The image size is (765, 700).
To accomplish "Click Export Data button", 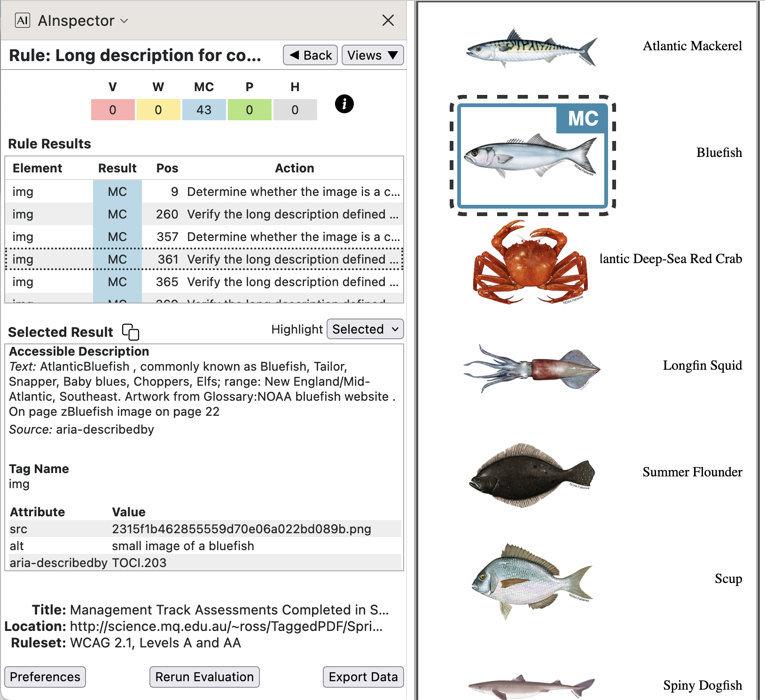I will 363,677.
